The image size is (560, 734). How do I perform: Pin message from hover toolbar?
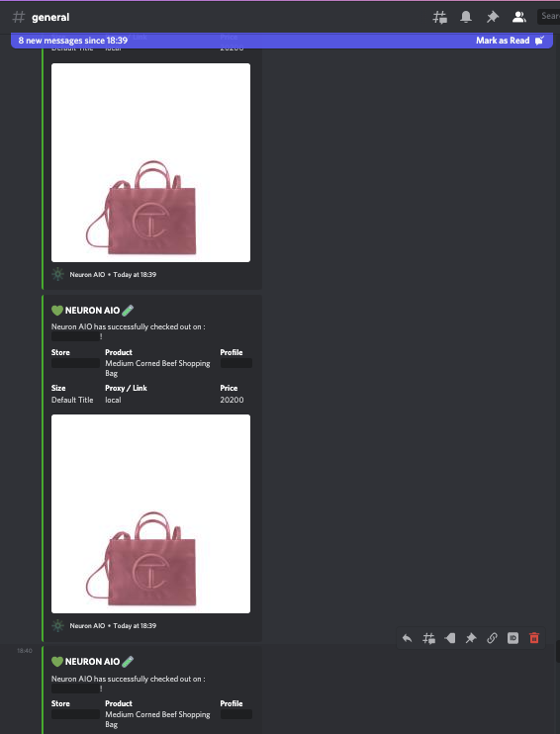pyautogui.click(x=471, y=638)
